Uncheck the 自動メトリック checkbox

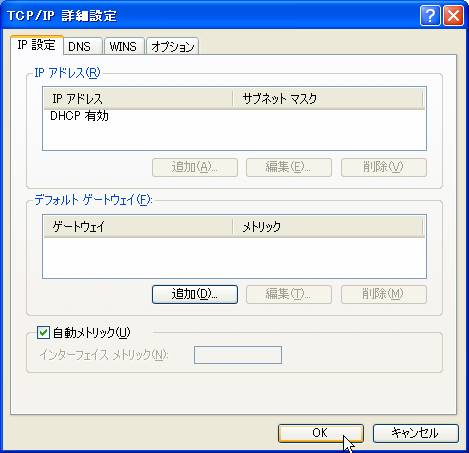tap(43, 332)
